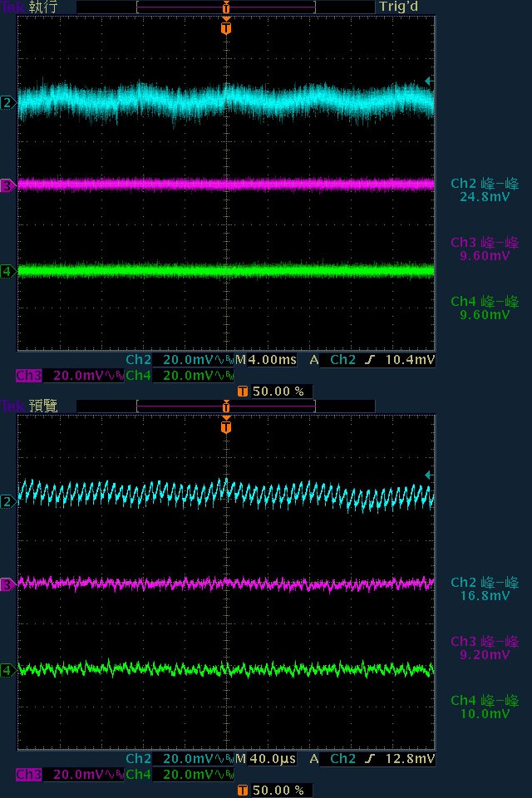
Task: Click the M 4.00ms timebase readout
Action: click(x=266, y=360)
